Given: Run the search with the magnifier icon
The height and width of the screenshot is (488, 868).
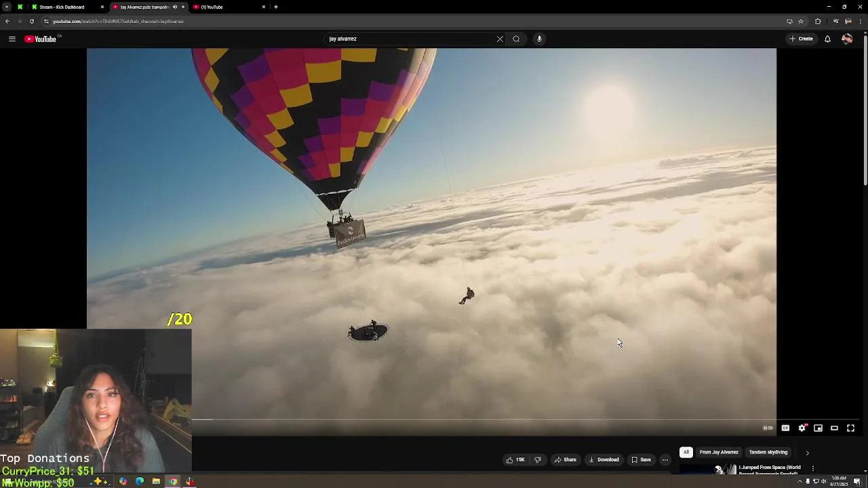Looking at the screenshot, I should (x=516, y=39).
